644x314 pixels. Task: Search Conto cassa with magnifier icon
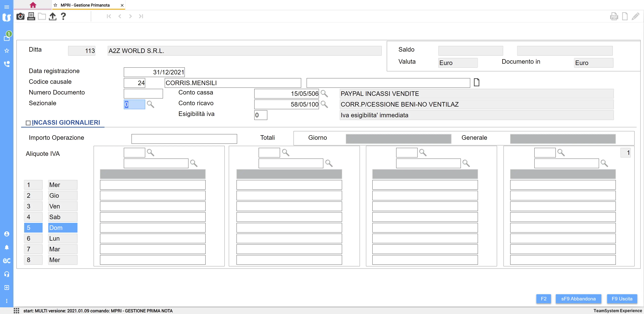click(x=324, y=93)
